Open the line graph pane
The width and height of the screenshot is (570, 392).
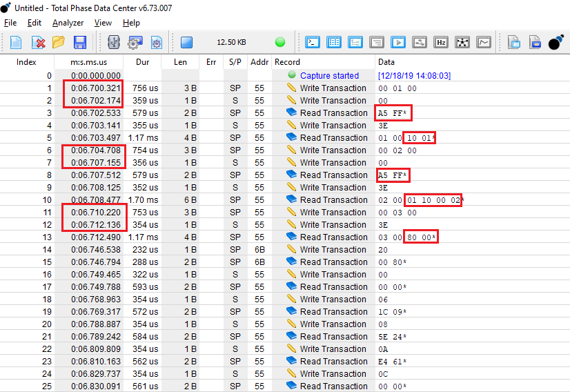[484, 42]
